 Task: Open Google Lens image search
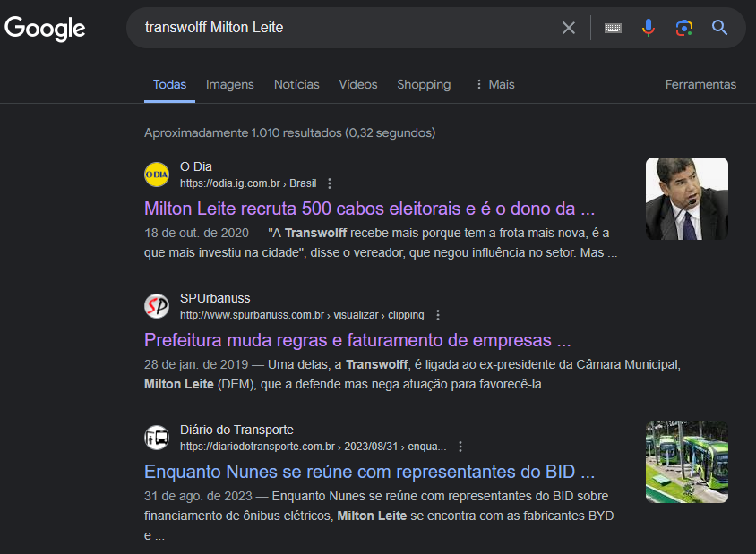[x=684, y=28]
